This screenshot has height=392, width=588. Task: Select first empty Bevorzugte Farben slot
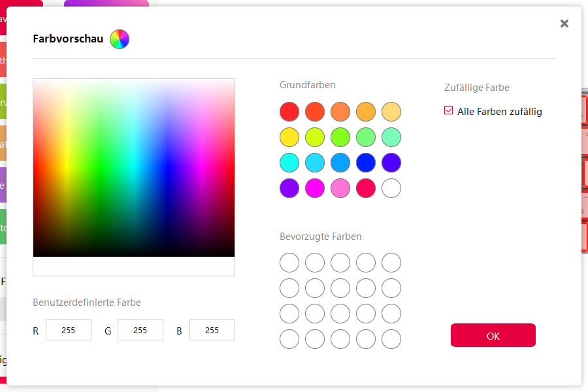(289, 263)
